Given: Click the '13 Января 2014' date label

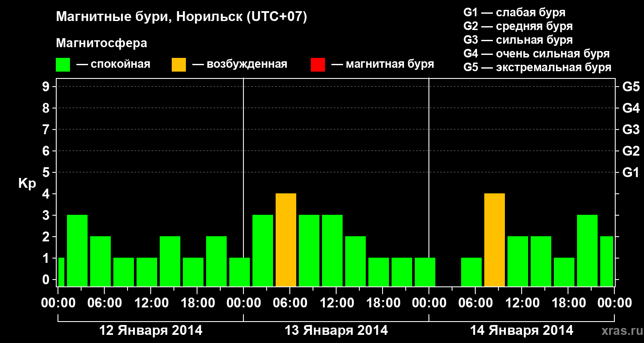Looking at the screenshot, I should [x=336, y=331].
